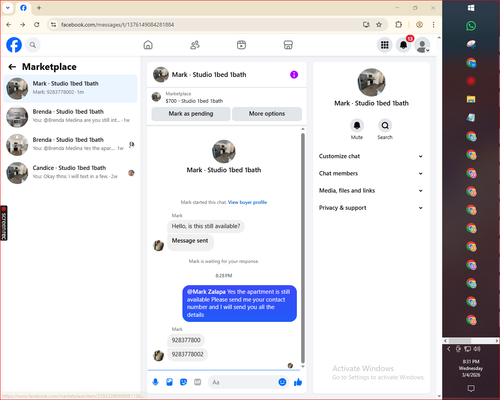Viewport: 500px width, 400px height.
Task: Open the Friends icon in top navigation
Action: coord(195,45)
